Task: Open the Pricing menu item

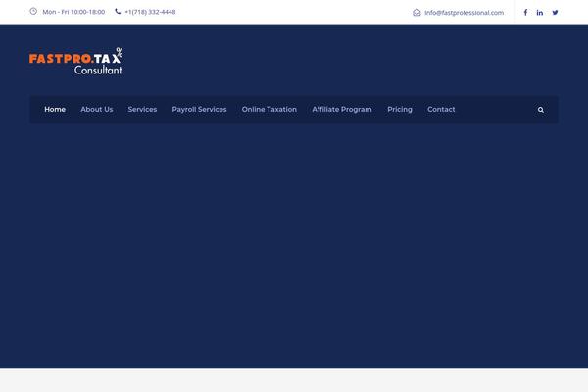Action: tap(400, 109)
